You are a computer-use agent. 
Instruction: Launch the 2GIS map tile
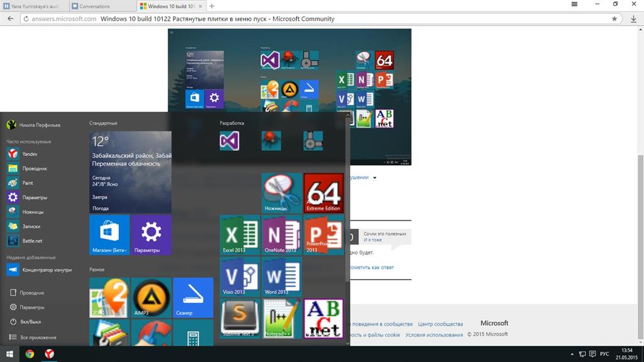[x=109, y=297]
